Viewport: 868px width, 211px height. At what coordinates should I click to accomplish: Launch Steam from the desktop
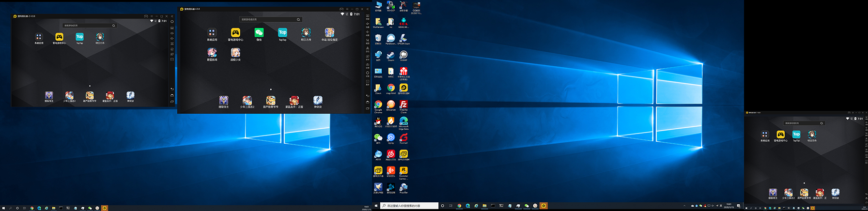(x=390, y=55)
